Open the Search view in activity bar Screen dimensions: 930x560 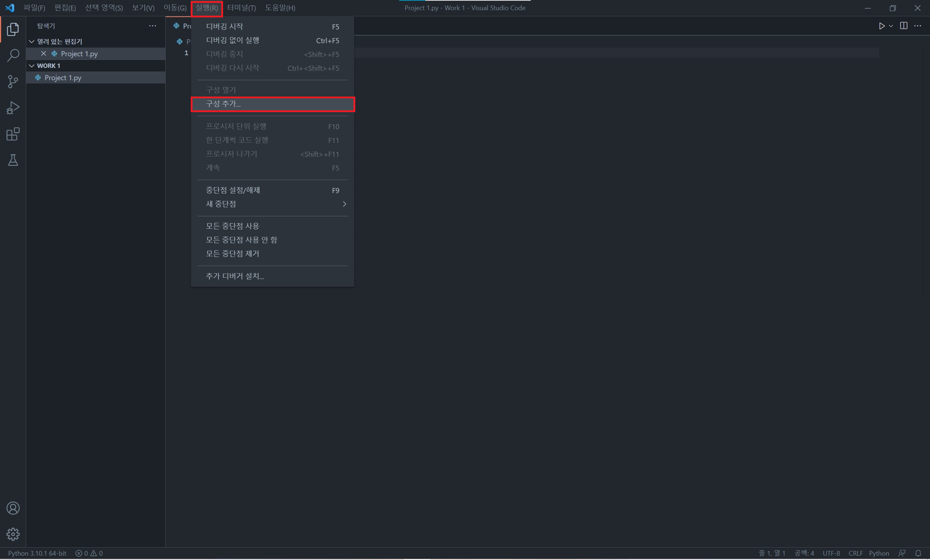pos(13,55)
